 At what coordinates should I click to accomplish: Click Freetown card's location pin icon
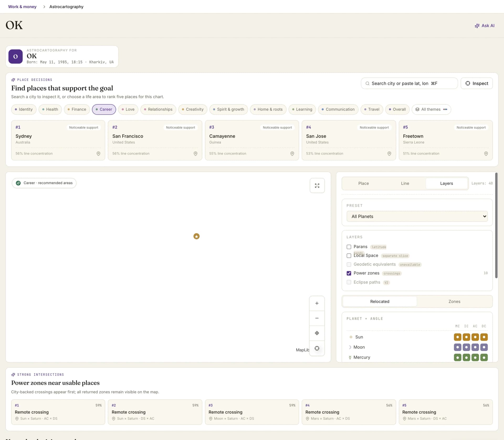pos(486,154)
